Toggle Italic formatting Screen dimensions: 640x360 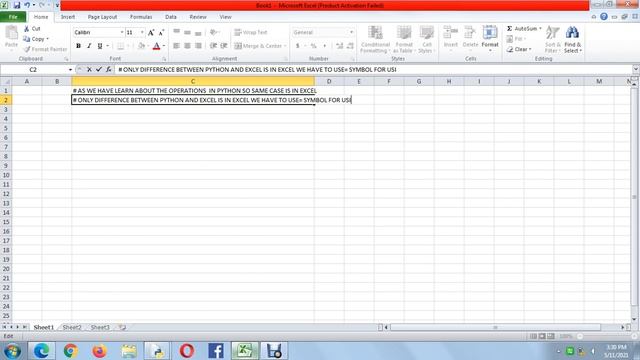coord(89,46)
